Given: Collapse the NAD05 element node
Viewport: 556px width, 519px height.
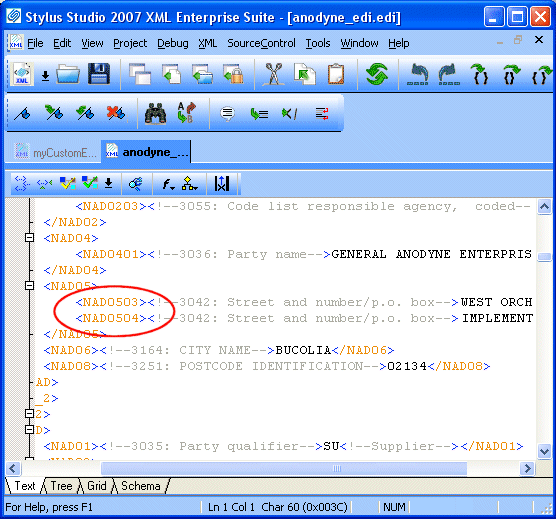Looking at the screenshot, I should tap(30, 285).
